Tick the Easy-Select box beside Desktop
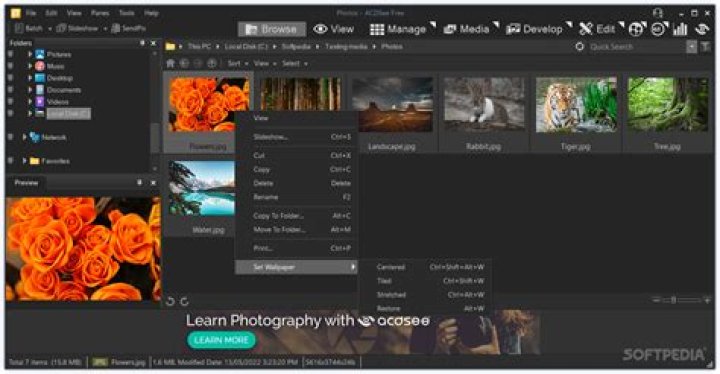This screenshot has height=374, width=720. coord(10,78)
